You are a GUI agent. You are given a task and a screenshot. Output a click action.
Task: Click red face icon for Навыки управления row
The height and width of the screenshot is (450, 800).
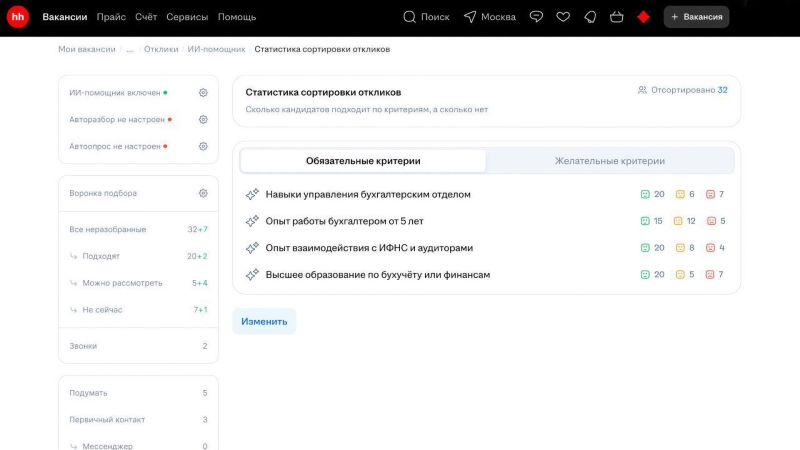tap(710, 194)
